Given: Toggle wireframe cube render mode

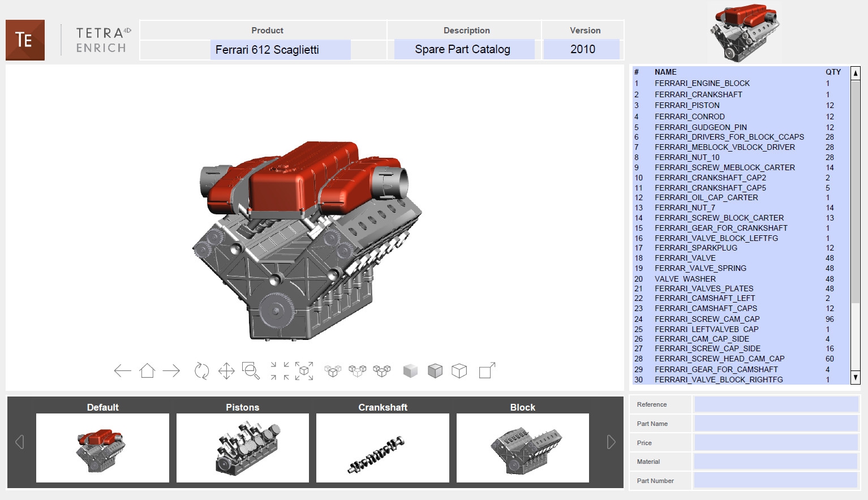Looking at the screenshot, I should click(x=459, y=371).
